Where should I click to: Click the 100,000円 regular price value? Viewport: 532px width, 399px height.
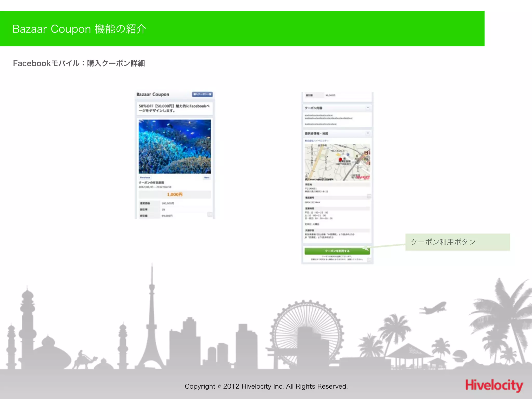(x=168, y=203)
